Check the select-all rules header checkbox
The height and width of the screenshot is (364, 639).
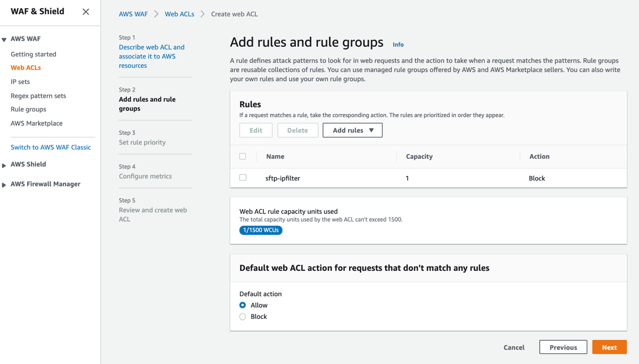[243, 156]
